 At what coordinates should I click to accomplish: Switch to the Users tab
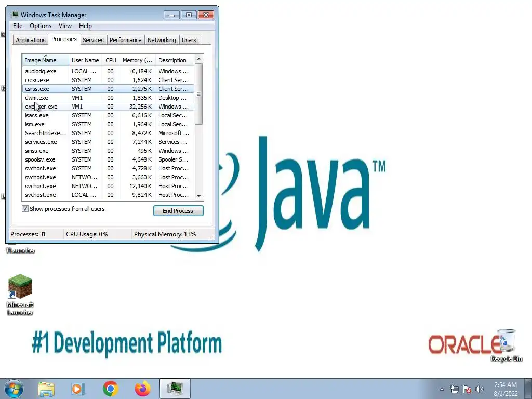click(189, 40)
